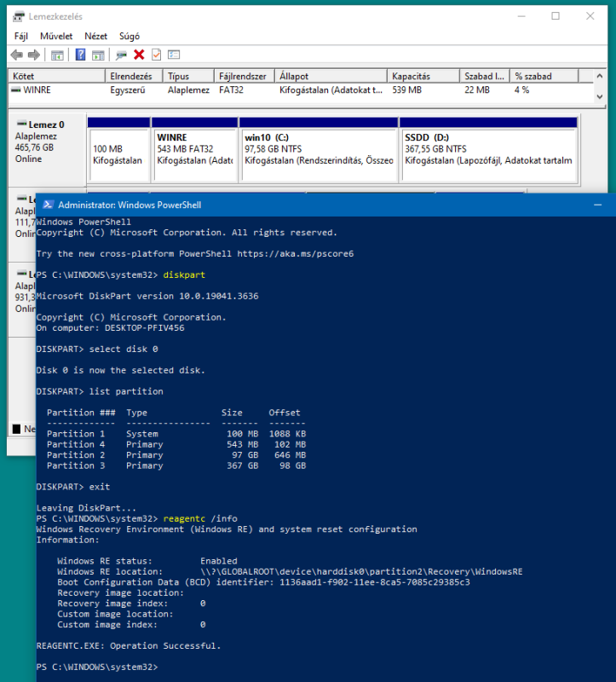
Task: Click the 539 MB capacity cell
Action: 407,90
